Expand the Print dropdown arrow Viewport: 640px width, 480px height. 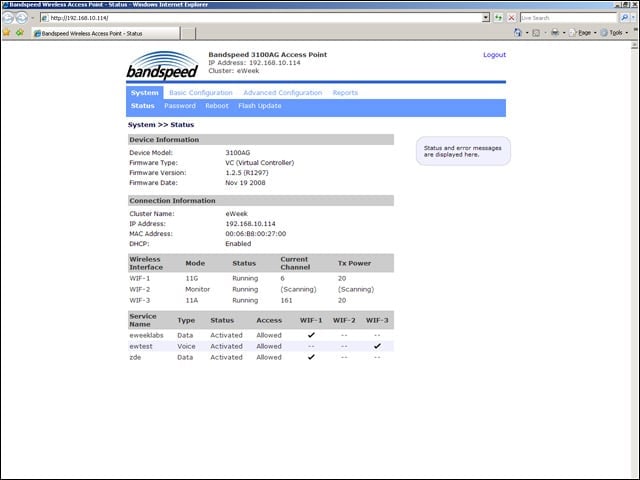click(564, 33)
